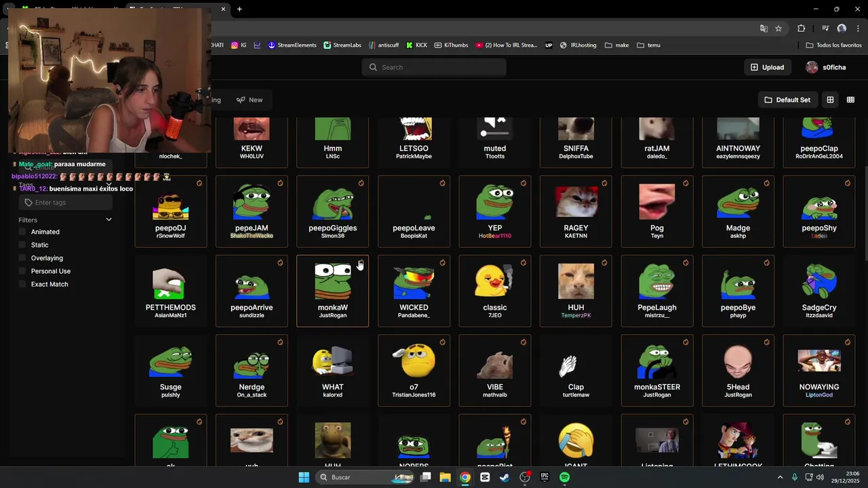Open Spotify from the taskbar
The width and height of the screenshot is (868, 488).
[564, 477]
